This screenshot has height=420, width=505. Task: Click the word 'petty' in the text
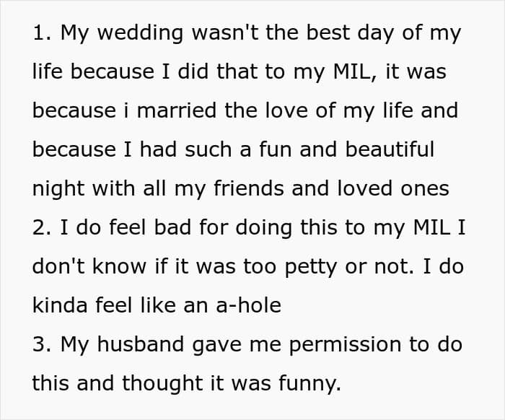311,267
